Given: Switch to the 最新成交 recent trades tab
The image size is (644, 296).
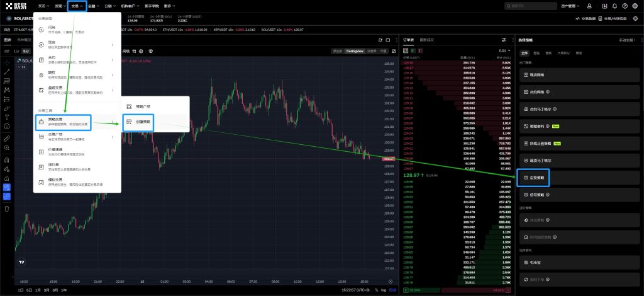Looking at the screenshot, I should click(427, 40).
